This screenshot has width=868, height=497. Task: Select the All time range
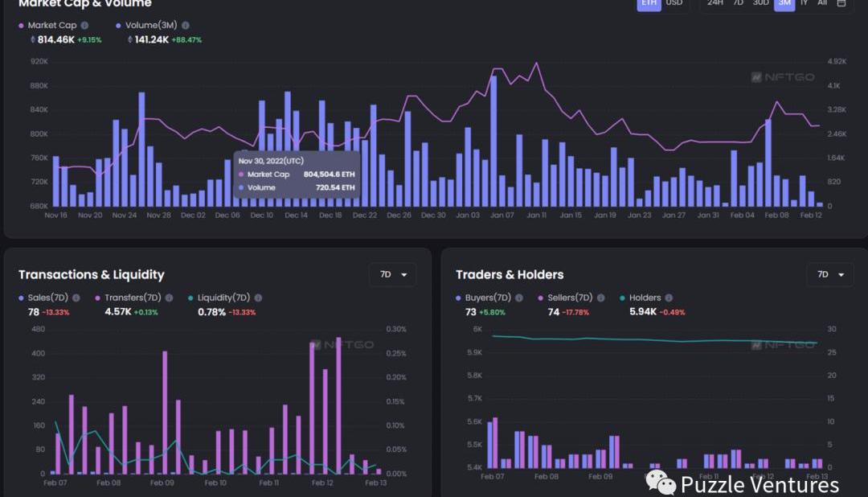[822, 3]
